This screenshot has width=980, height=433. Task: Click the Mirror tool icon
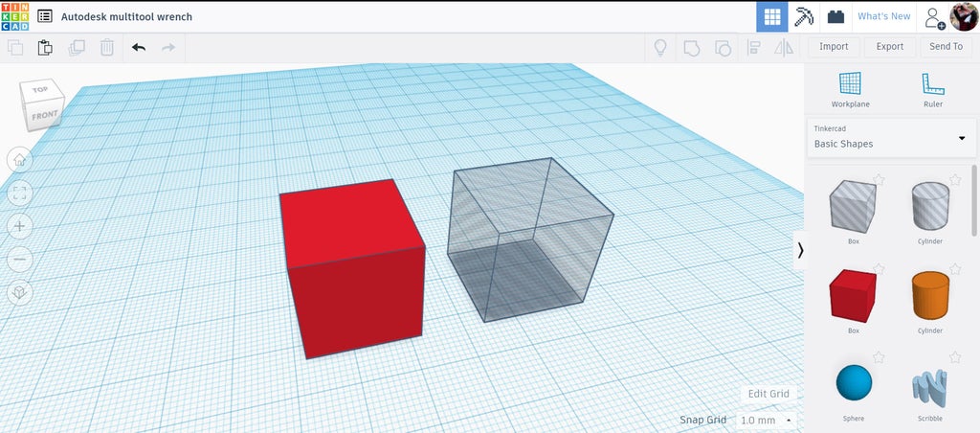tap(784, 48)
